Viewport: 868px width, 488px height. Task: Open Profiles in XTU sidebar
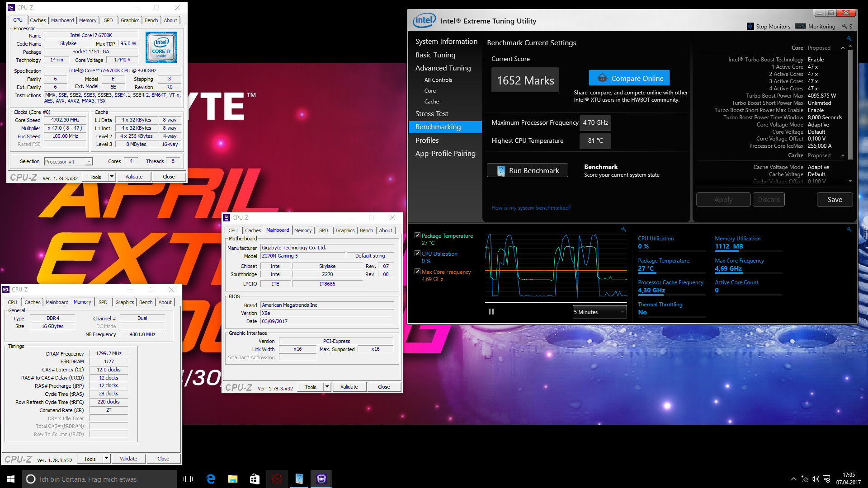pyautogui.click(x=427, y=141)
